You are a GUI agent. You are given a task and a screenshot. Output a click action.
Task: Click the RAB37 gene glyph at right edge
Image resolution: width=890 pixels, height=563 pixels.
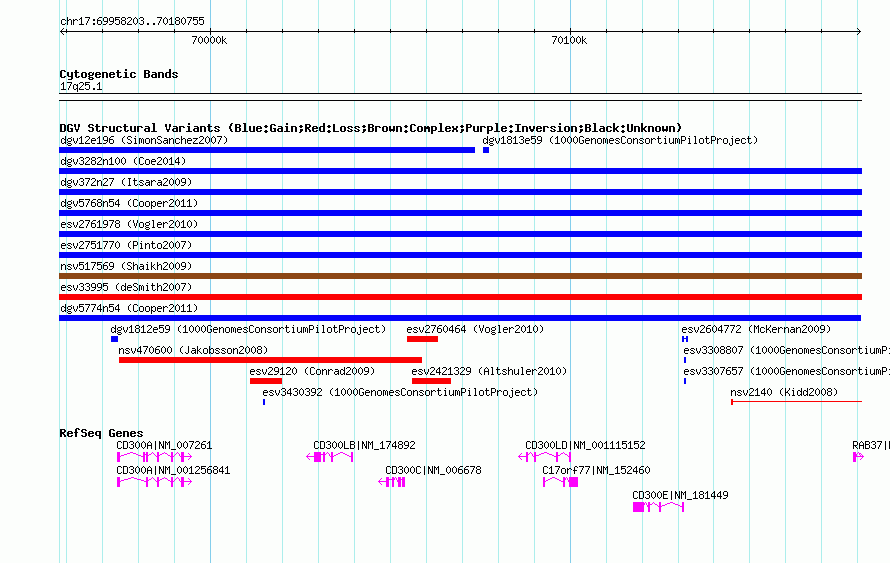click(858, 457)
